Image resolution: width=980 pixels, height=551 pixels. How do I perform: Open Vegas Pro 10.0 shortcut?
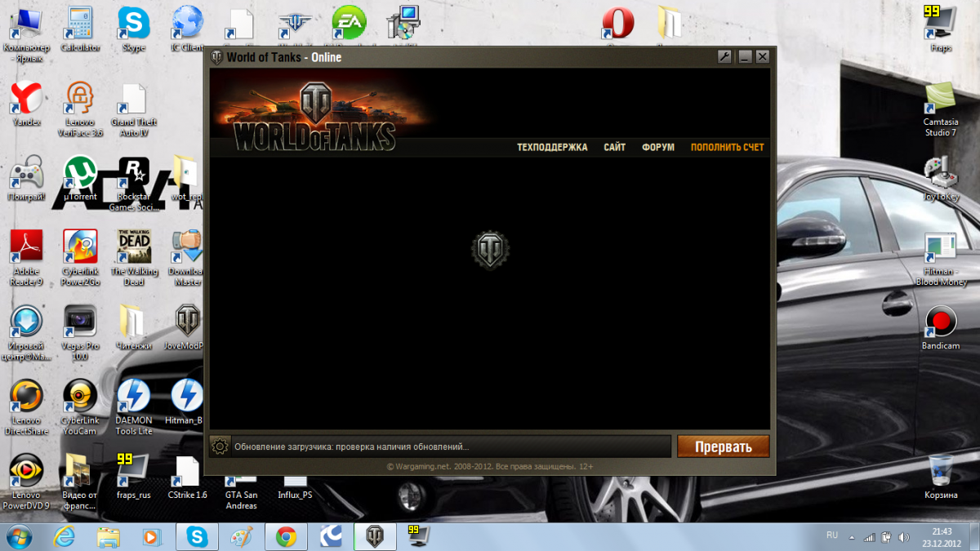(80, 332)
